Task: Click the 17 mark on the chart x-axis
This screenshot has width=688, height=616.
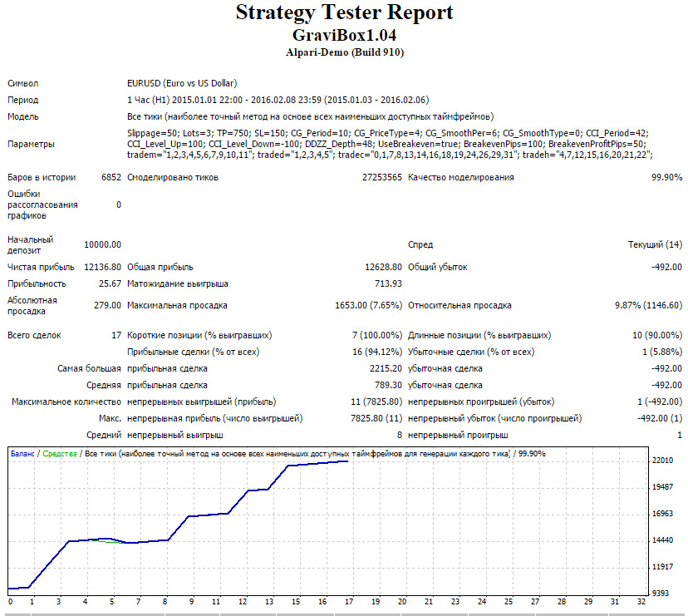Action: [349, 602]
